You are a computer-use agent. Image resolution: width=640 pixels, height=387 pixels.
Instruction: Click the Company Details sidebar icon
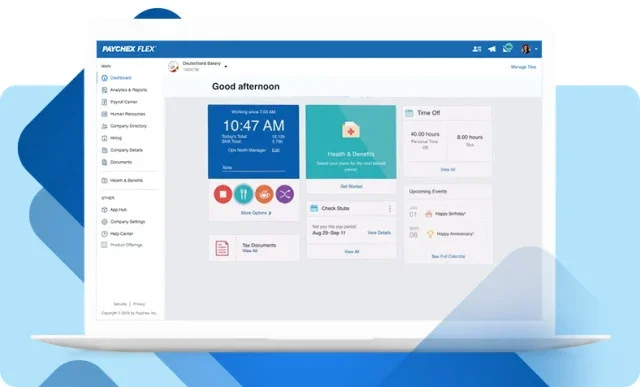(104, 150)
